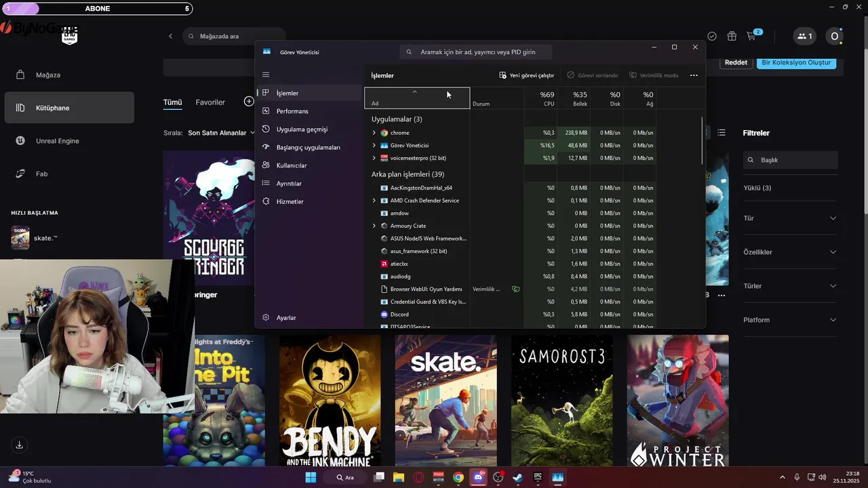Click the Başlık filter search field
The height and width of the screenshot is (488, 868).
(791, 160)
